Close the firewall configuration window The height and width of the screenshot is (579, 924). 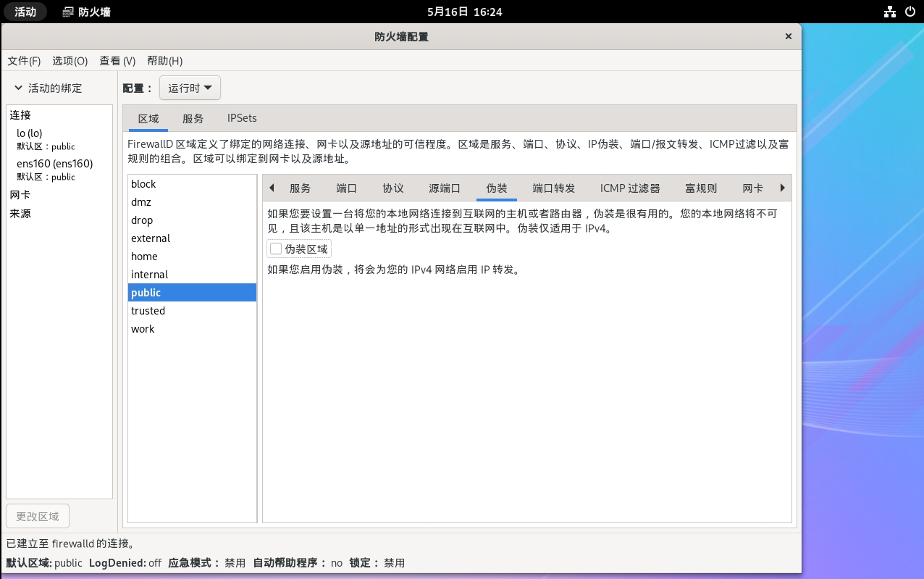point(789,36)
